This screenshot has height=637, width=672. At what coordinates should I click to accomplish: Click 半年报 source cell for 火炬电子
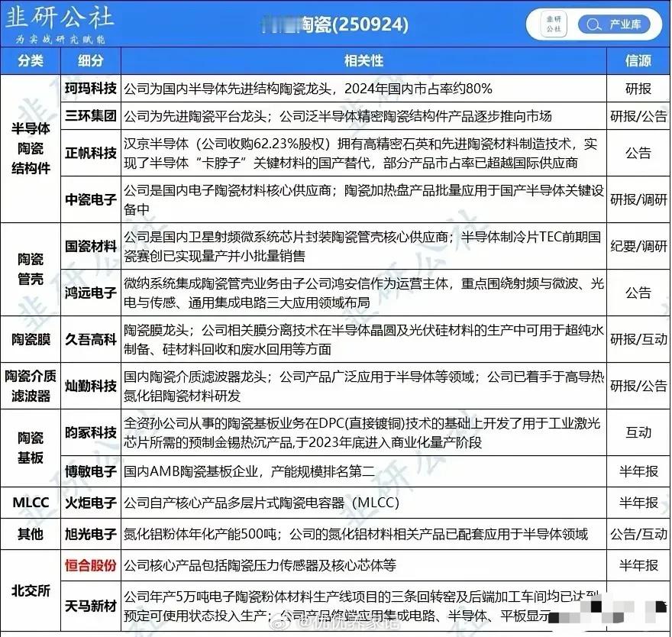[638, 503]
